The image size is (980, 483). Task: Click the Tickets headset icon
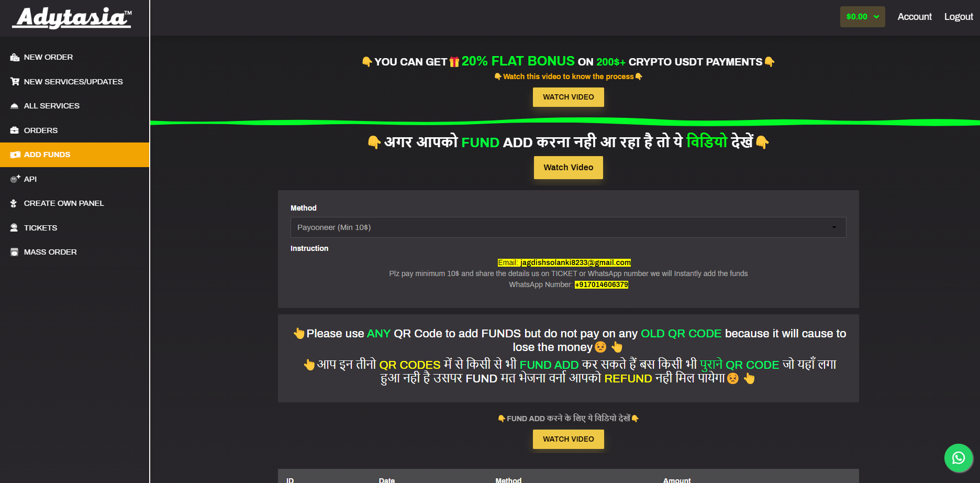click(x=14, y=228)
